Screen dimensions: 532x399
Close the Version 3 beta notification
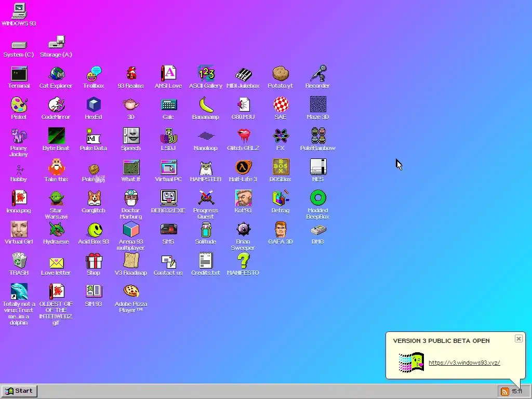(x=518, y=339)
